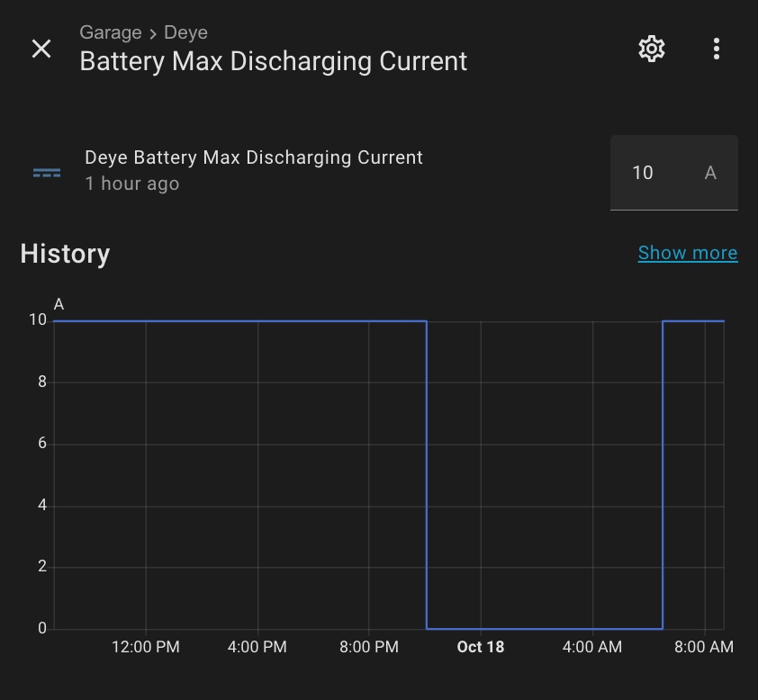This screenshot has height=700, width=758.
Task: Click the ampere unit label beside value field
Action: [710, 173]
